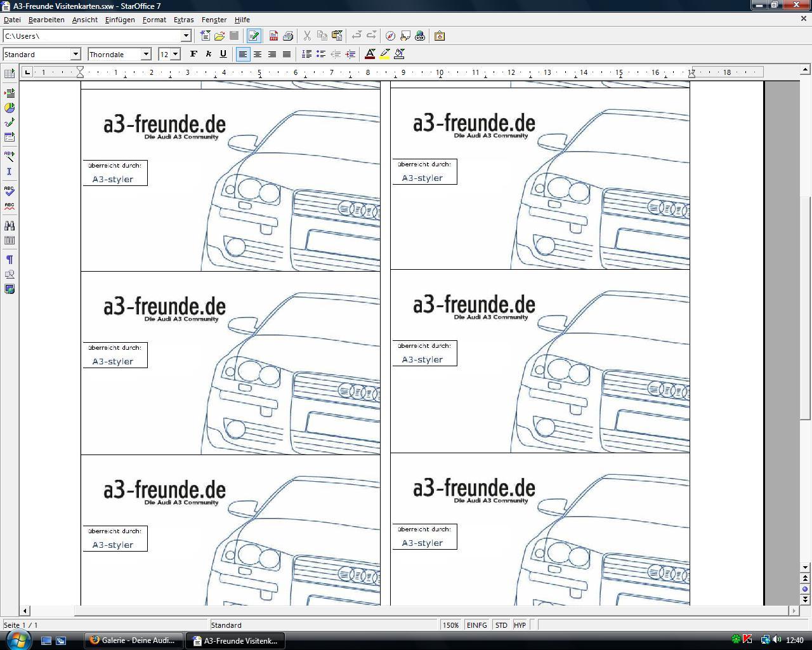Image resolution: width=812 pixels, height=650 pixels.
Task: Click the volume speaker tray icon
Action: [776, 640]
